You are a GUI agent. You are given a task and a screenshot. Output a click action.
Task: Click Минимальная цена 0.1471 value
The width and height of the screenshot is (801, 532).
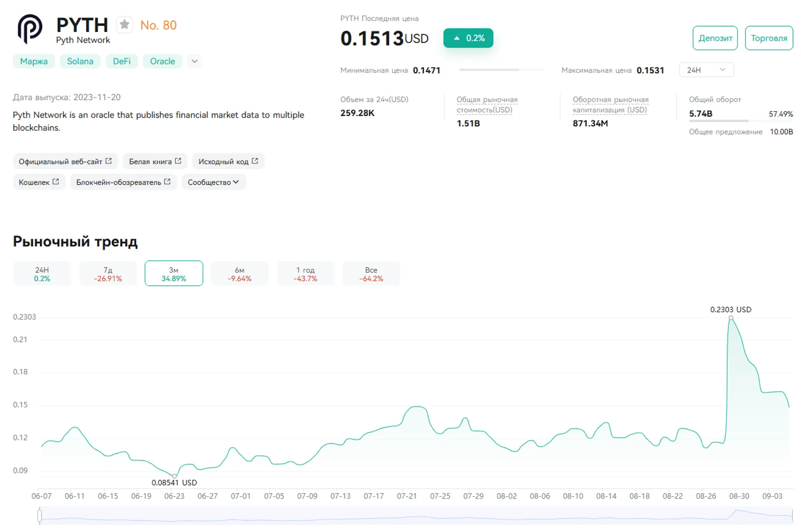click(x=427, y=71)
